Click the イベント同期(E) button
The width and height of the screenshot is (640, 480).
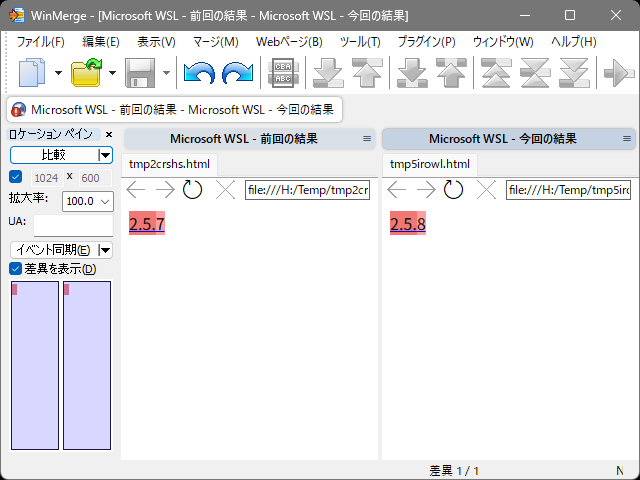(53, 250)
